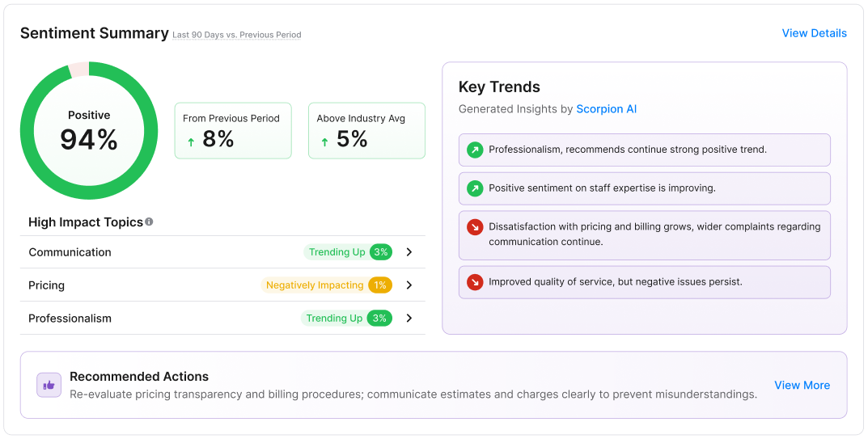Screen dimensions: 868x439
Task: Click red down-arrow icon for pricing dissatisfaction
Action: (475, 227)
